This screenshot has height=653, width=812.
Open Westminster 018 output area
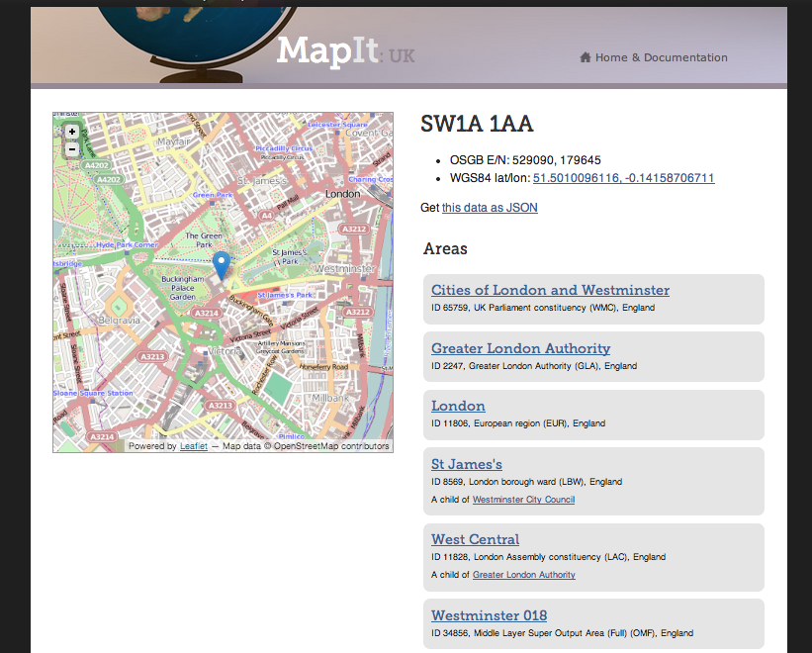tap(490, 615)
